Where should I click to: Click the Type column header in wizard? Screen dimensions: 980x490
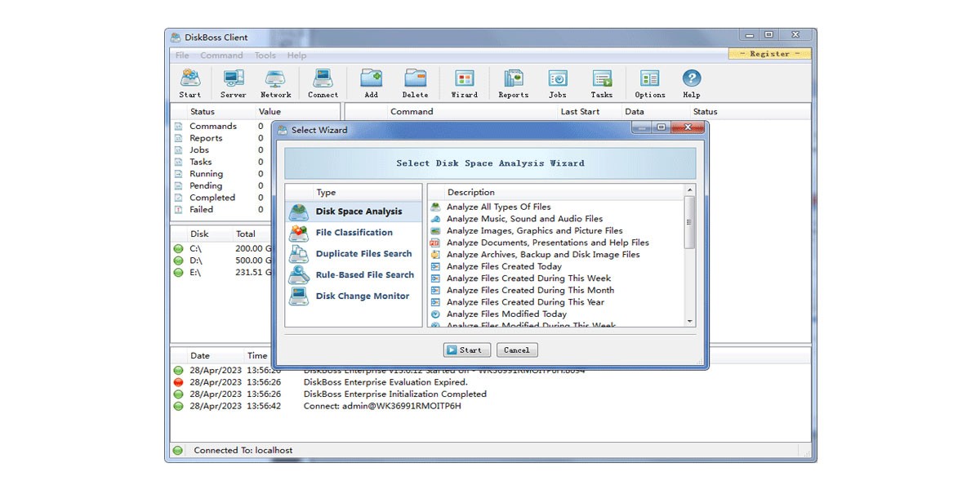tap(326, 193)
